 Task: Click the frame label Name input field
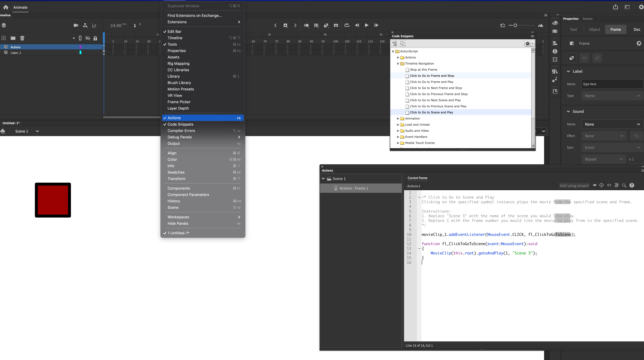coord(612,84)
